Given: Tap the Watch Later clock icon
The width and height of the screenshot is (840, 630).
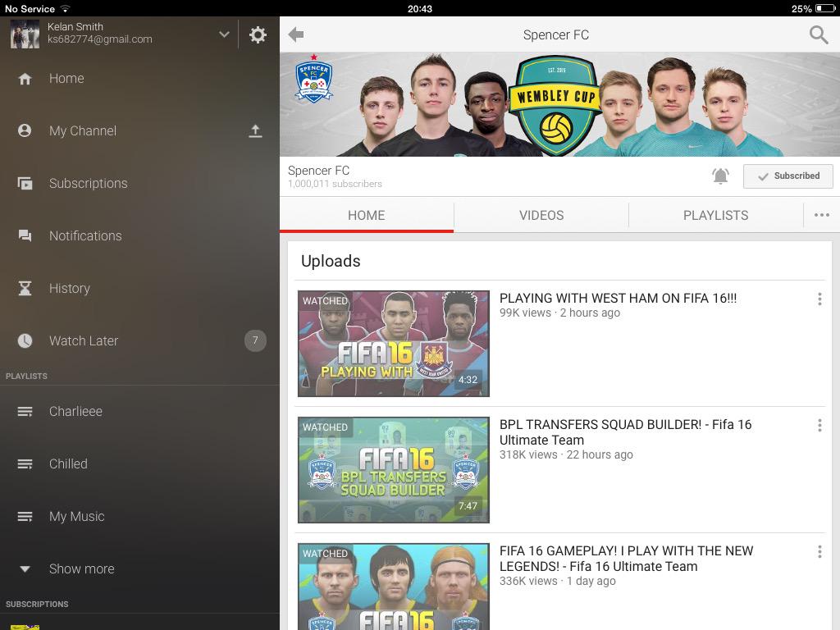Looking at the screenshot, I should click(25, 340).
